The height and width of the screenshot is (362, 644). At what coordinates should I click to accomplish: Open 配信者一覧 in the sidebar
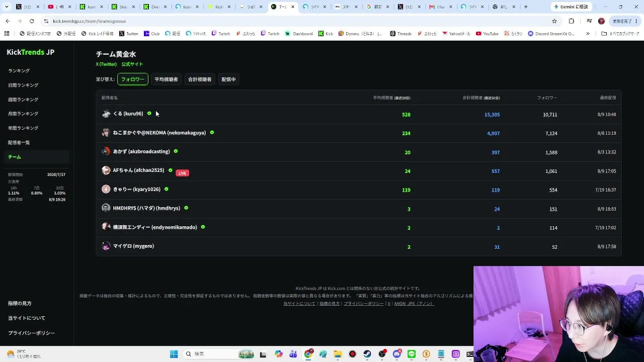(x=19, y=142)
